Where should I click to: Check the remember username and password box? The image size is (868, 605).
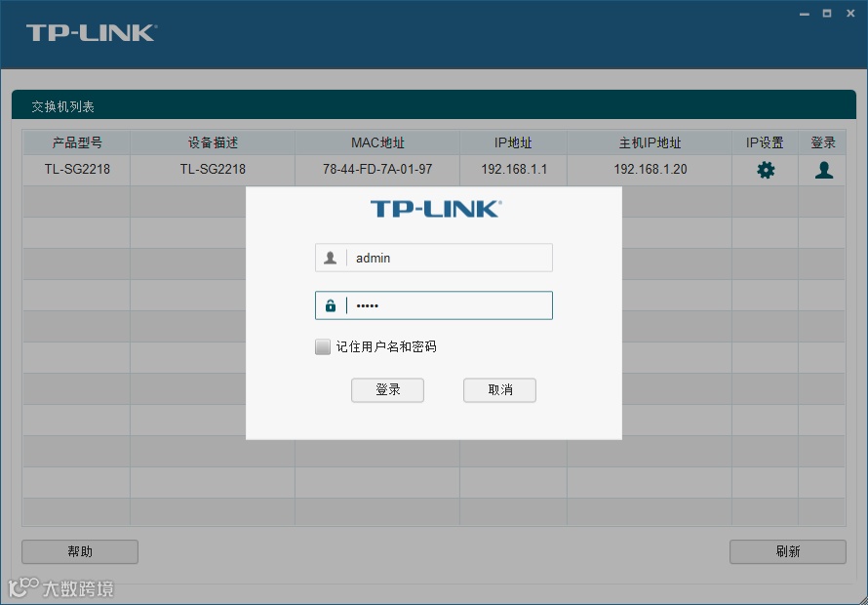[x=323, y=346]
